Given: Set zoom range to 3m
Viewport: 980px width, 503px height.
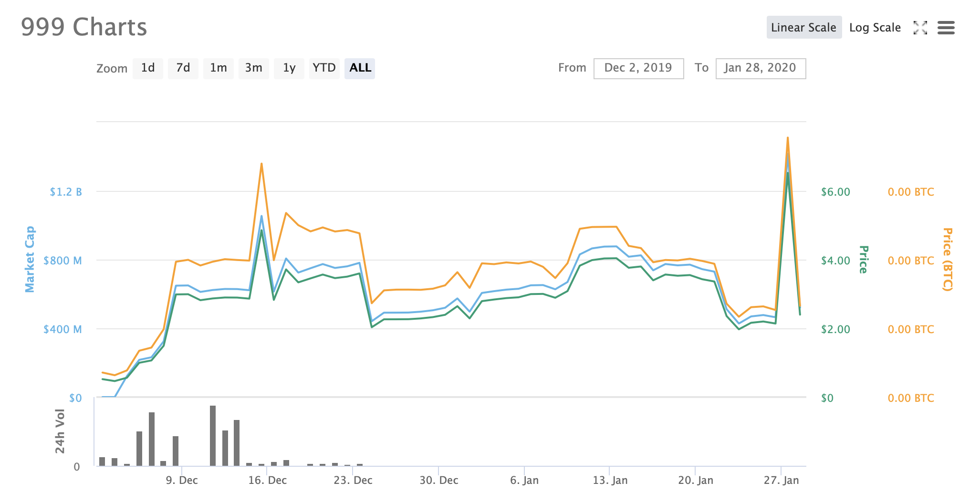Looking at the screenshot, I should (x=254, y=68).
